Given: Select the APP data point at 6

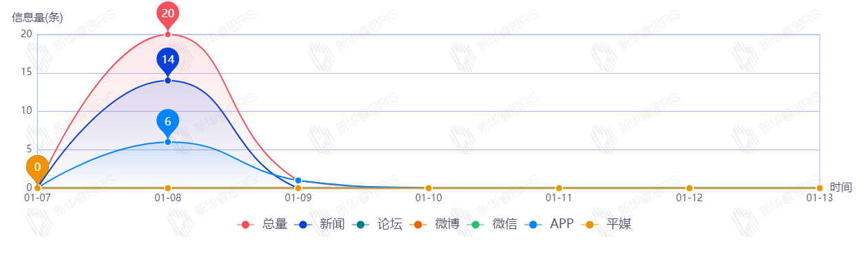Looking at the screenshot, I should pos(167,142).
